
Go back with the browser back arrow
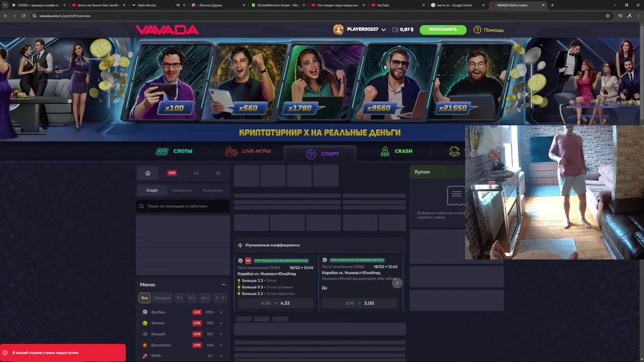pos(6,16)
